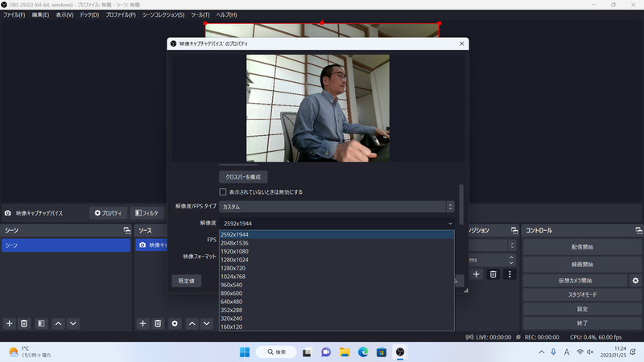Screen dimensions: 644x362
Task: Open the Tools menu
Action: point(200,14)
